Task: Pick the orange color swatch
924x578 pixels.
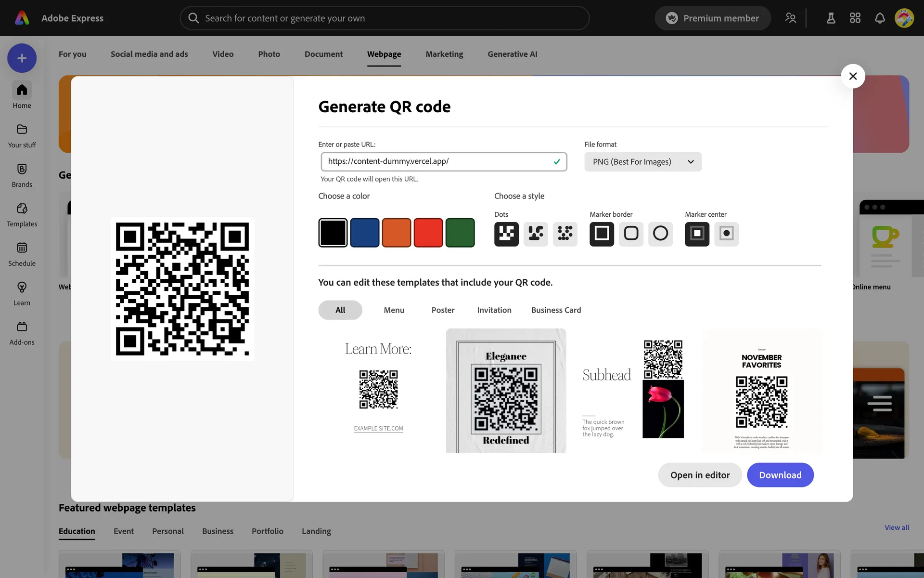Action: (396, 233)
